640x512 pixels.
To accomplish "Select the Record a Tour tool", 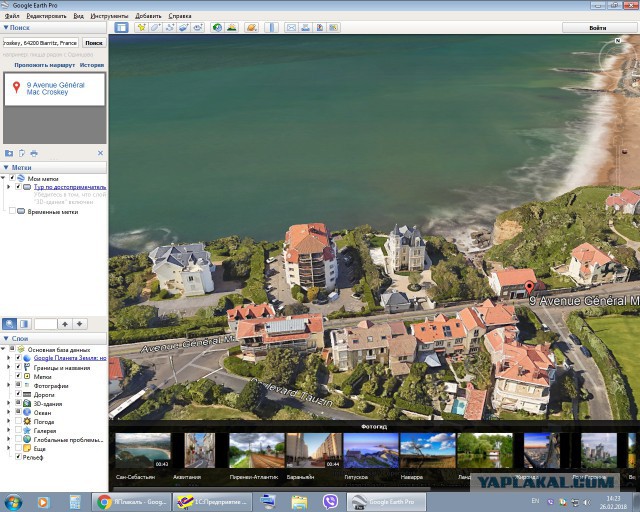I will point(198,27).
